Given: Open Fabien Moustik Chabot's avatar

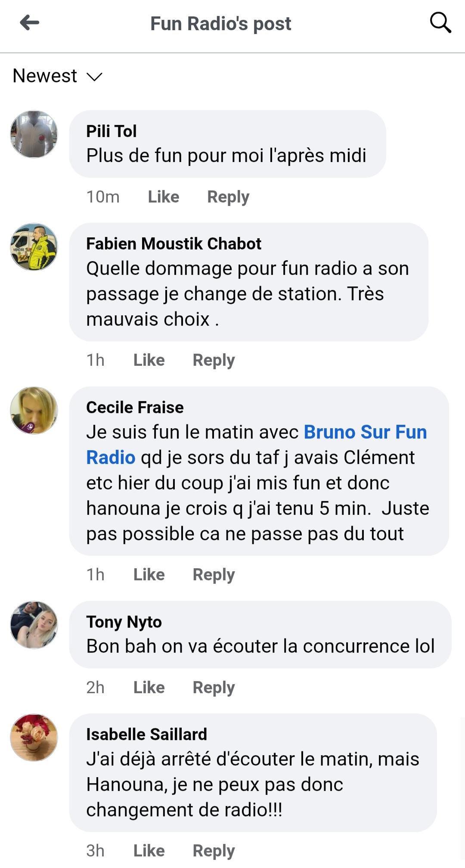Looking at the screenshot, I should click(x=34, y=247).
